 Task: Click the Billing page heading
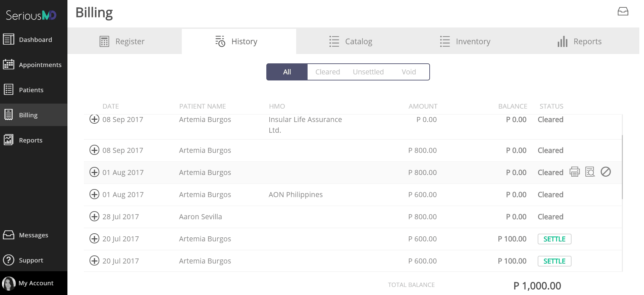pos(94,13)
